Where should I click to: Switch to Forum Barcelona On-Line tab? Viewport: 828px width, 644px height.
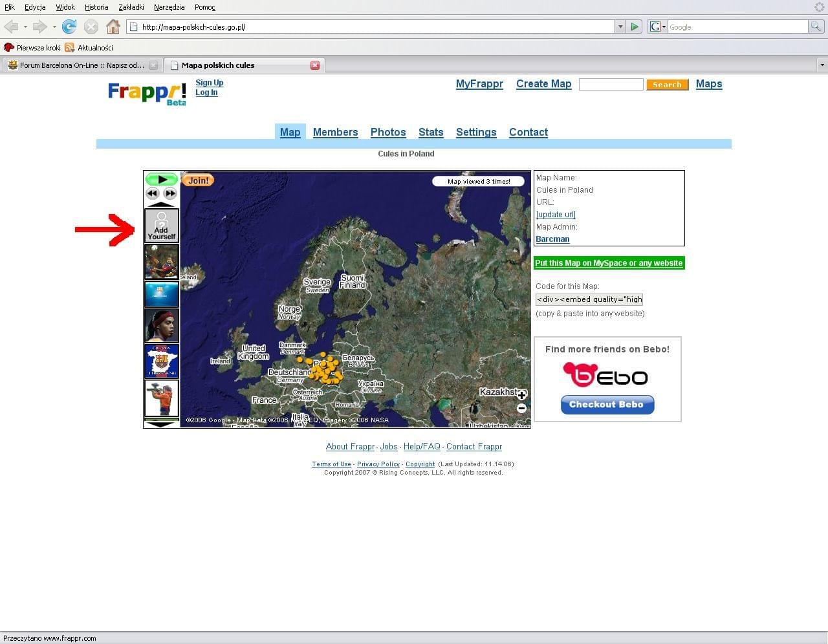[x=82, y=65]
